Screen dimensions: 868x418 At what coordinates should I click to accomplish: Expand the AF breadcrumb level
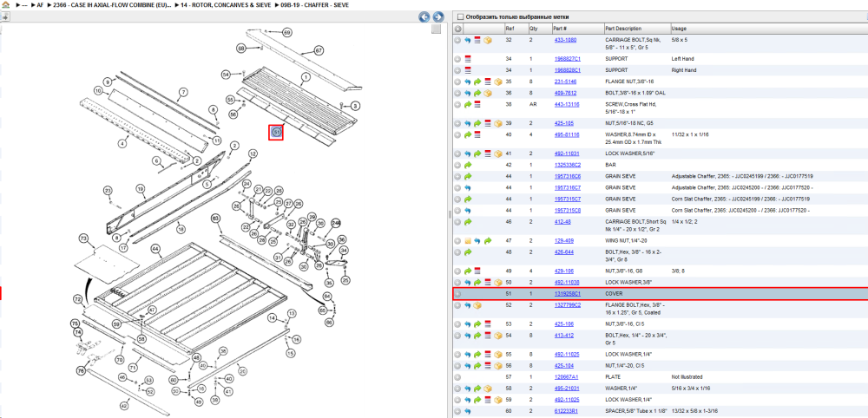click(37, 4)
